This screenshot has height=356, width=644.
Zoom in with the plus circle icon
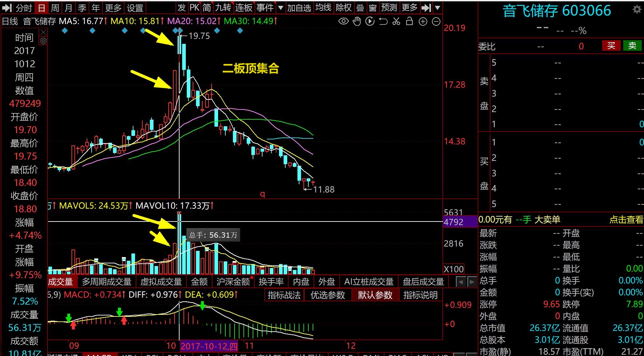[423, 22]
